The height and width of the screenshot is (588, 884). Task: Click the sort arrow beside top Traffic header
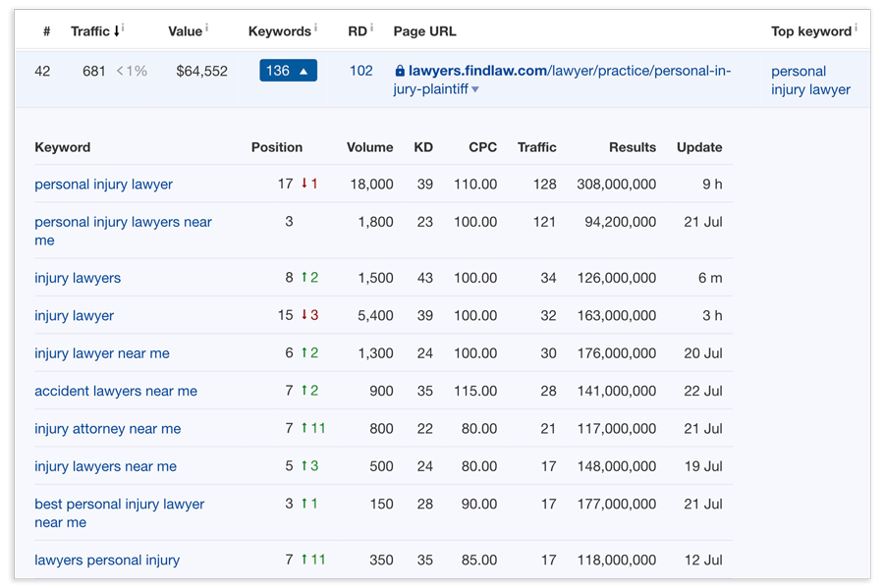(117, 31)
